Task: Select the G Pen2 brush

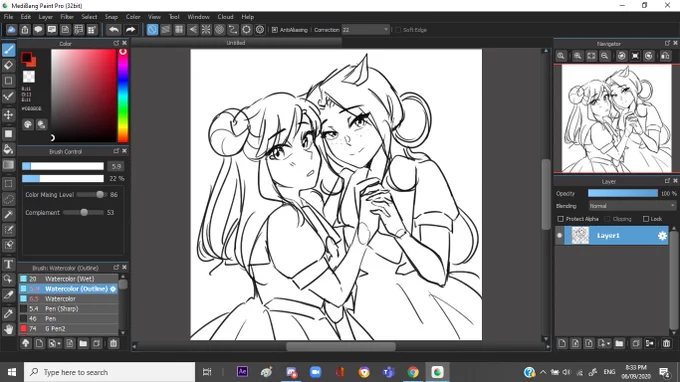Action: click(69, 329)
